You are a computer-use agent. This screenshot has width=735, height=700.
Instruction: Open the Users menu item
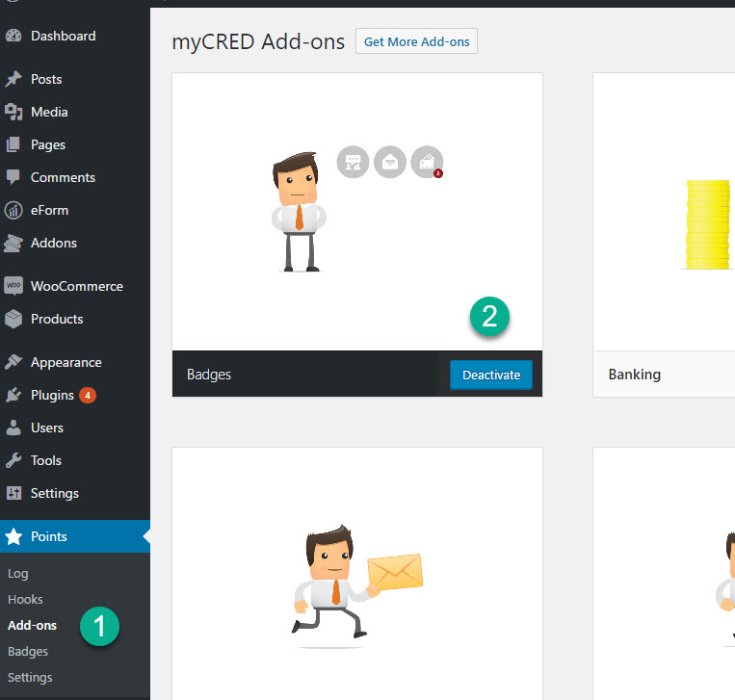(x=75, y=428)
